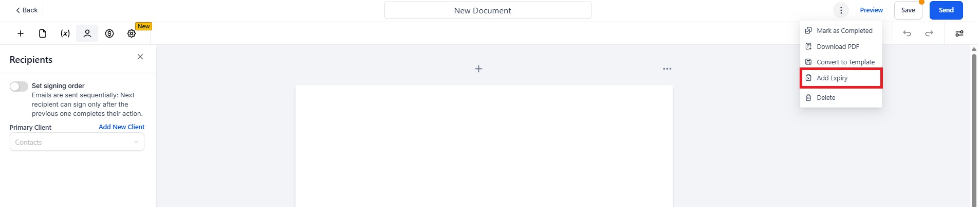Open the settings gear icon marked New

[x=132, y=33]
